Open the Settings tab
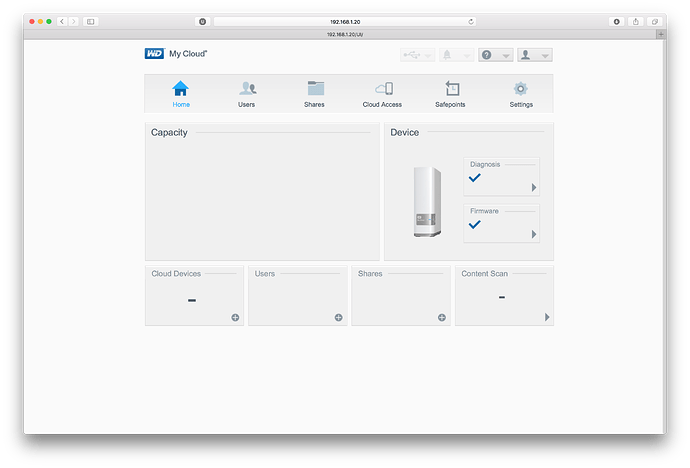This screenshot has width=690, height=468. 521,94
